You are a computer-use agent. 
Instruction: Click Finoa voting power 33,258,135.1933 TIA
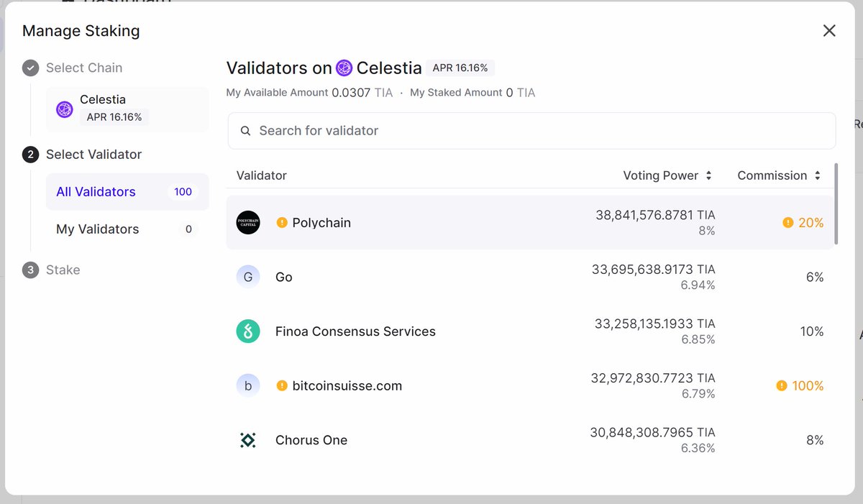pos(654,324)
